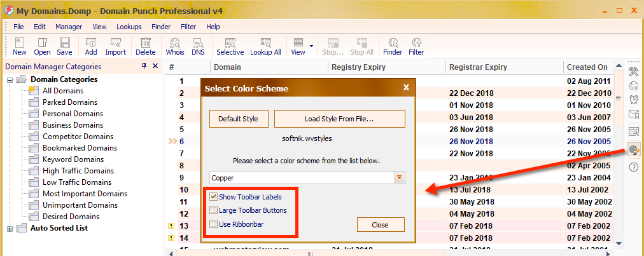644x256 pixels.
Task: Click the New toolbar icon
Action: click(x=19, y=46)
